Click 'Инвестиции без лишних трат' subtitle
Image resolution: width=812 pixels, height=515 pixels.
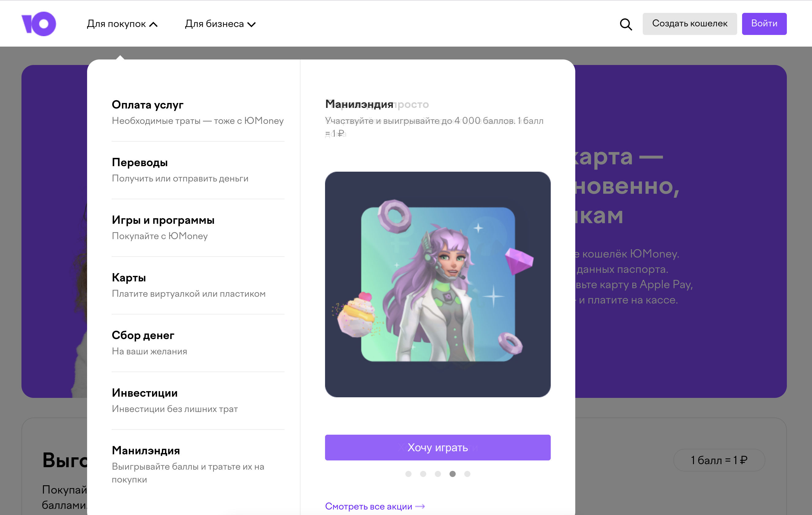pyautogui.click(x=175, y=409)
